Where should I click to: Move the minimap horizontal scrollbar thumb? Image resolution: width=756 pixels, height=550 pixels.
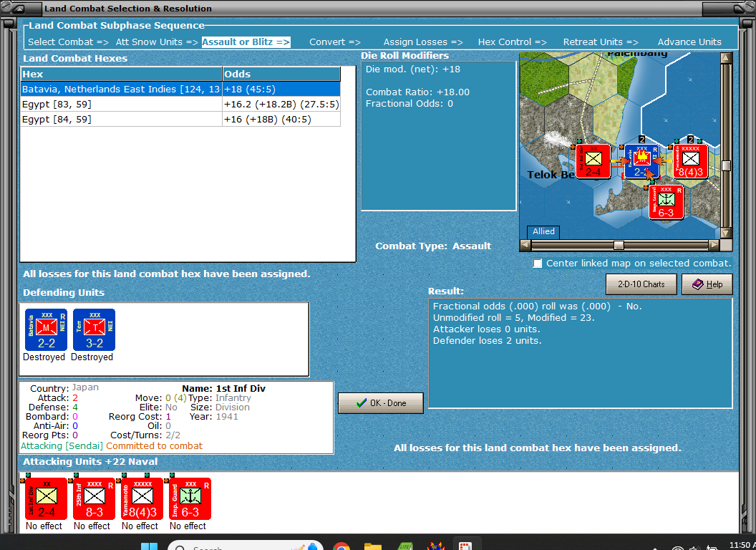(x=619, y=245)
